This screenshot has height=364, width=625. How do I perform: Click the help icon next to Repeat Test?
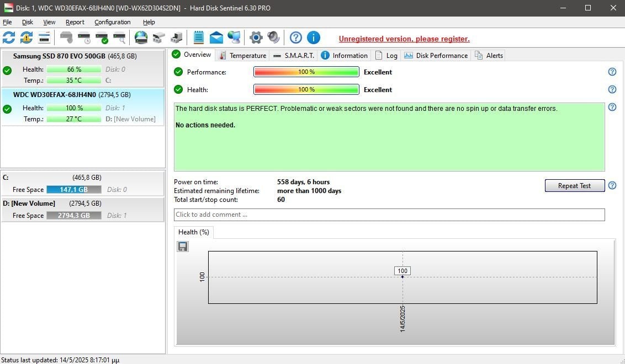(612, 185)
